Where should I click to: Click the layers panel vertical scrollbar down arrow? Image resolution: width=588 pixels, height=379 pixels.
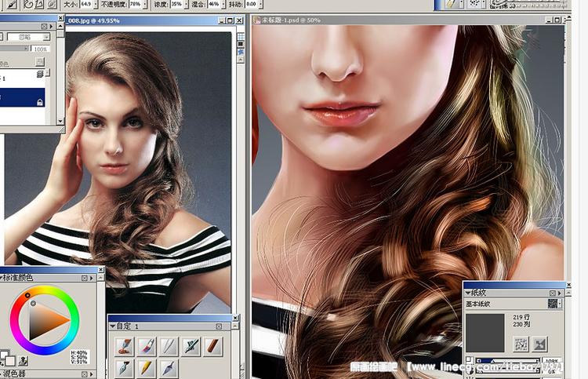[60, 121]
